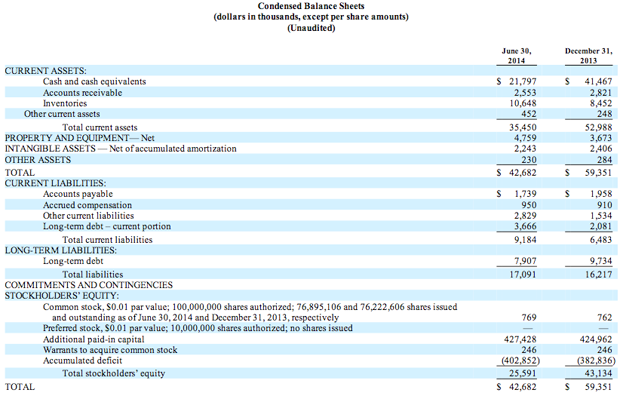This screenshot has height=402, width=620.
Task: Select the 'June 30, 2014' column header
Action: [x=516, y=56]
